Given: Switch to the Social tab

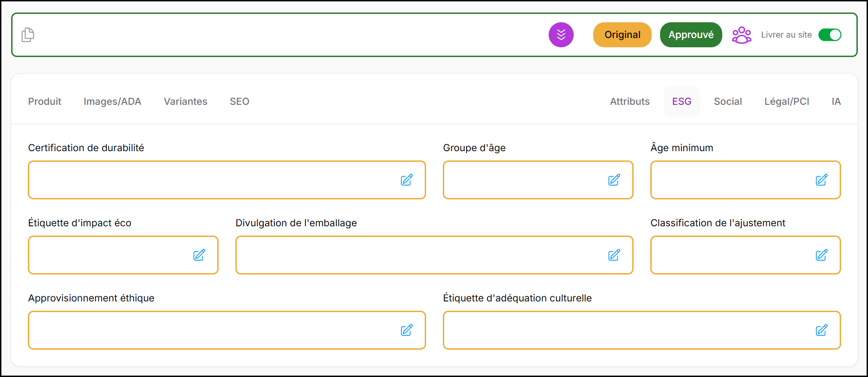Looking at the screenshot, I should click(x=727, y=102).
